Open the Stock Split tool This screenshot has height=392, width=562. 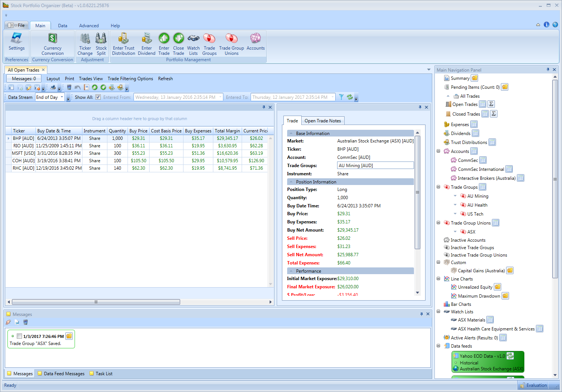[101, 43]
